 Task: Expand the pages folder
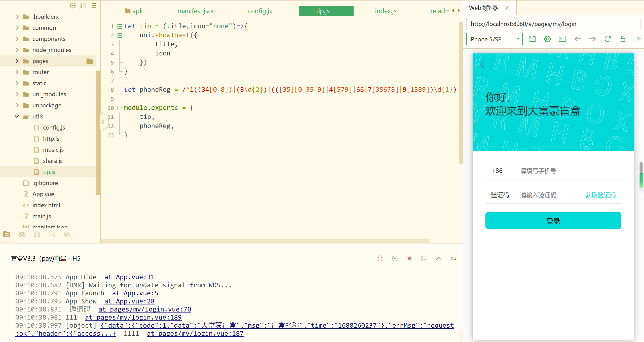pos(17,61)
